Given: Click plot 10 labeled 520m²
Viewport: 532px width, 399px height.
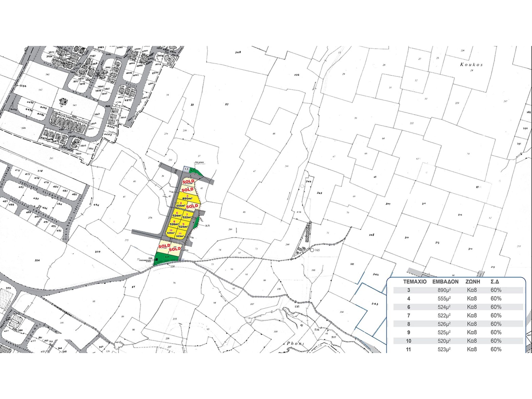Looking at the screenshot, I should [x=171, y=232].
